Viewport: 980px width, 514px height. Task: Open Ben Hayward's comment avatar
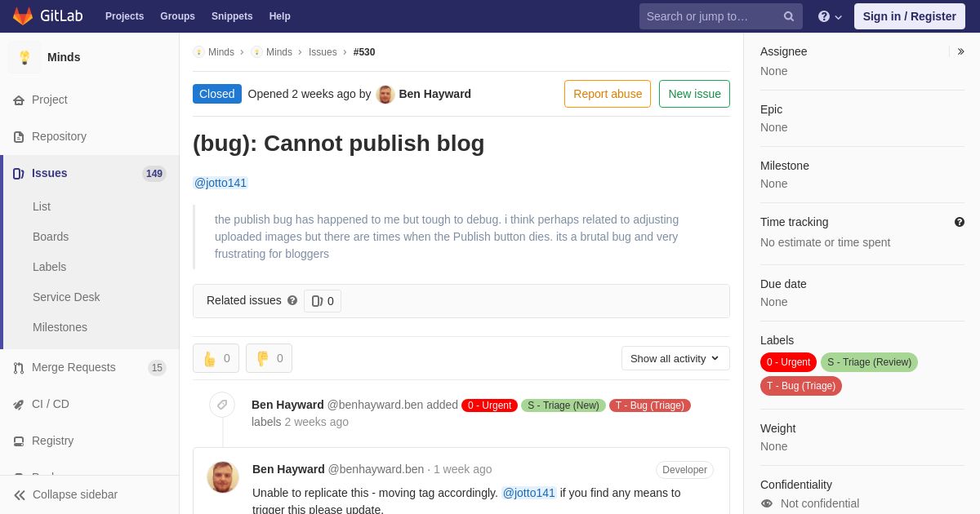pyautogui.click(x=223, y=477)
